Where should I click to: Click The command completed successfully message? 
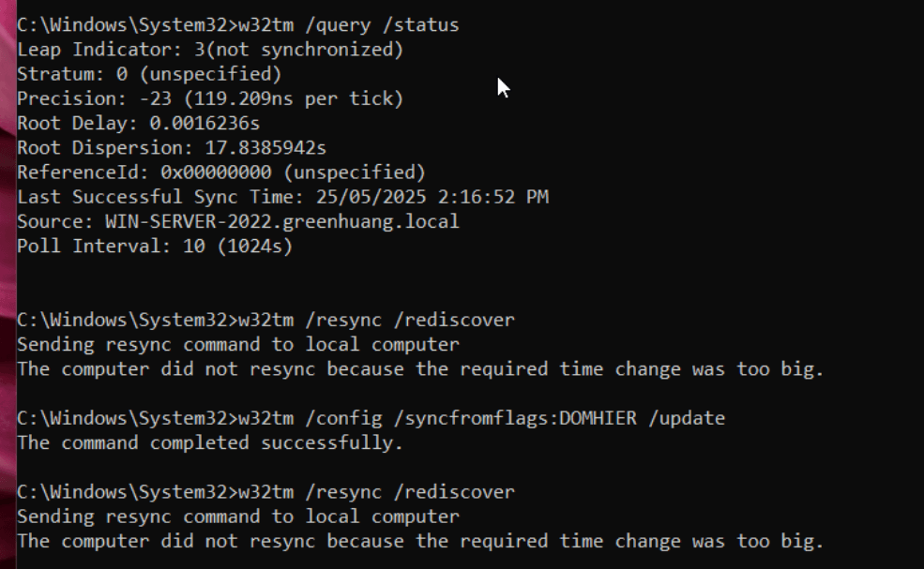point(210,443)
